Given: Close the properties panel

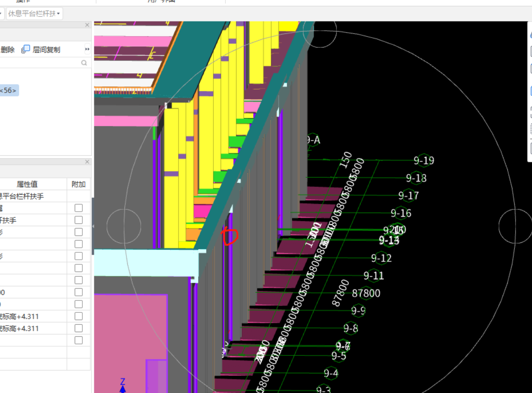Looking at the screenshot, I should (87, 162).
